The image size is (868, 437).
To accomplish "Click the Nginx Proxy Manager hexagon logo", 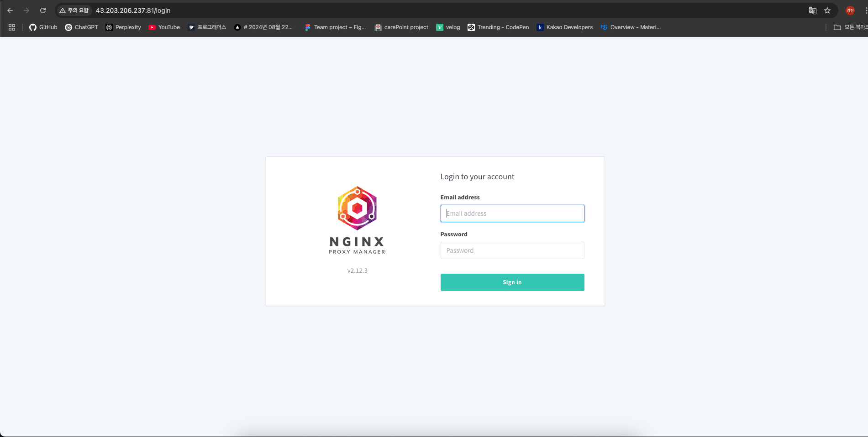I will tap(357, 208).
